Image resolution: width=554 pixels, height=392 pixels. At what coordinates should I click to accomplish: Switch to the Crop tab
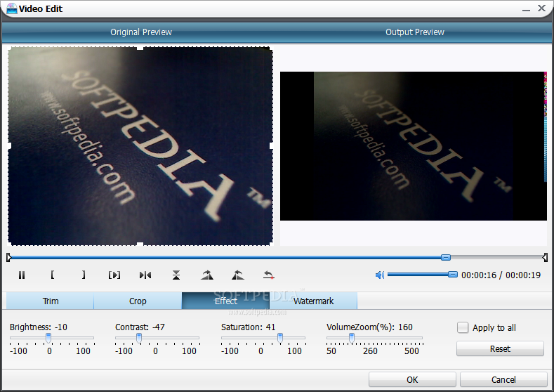pos(138,301)
